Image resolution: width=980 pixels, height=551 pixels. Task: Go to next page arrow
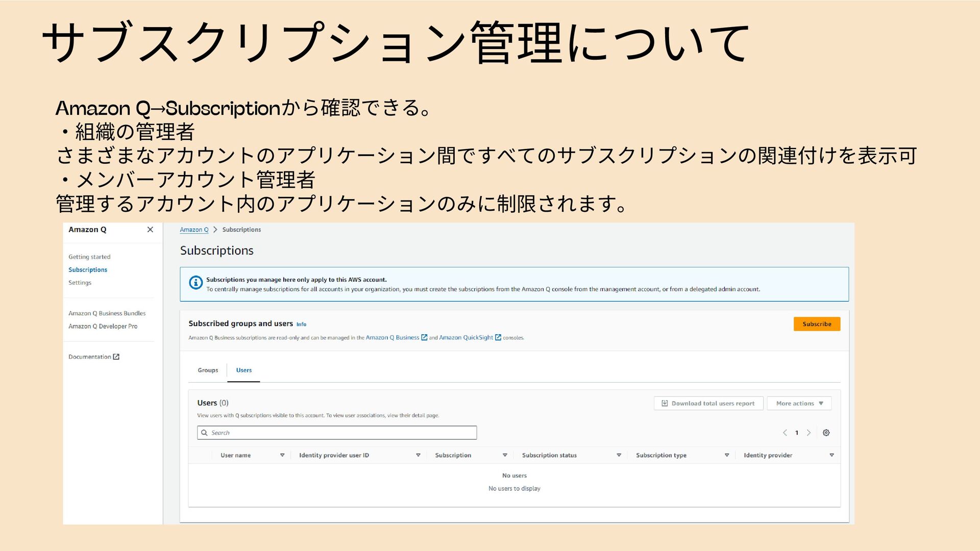(808, 433)
